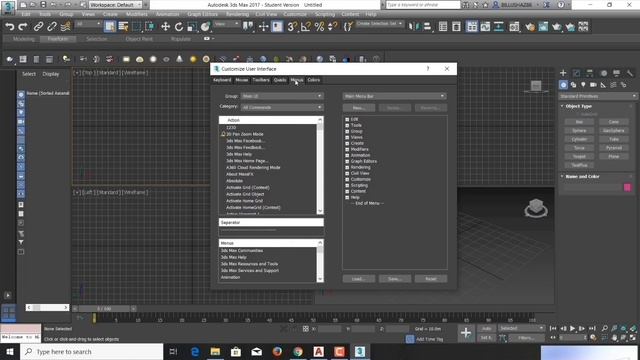Viewport: 640px width, 360px height.
Task: Open the Standard Primitives dropdown
Action: pyautogui.click(x=598, y=96)
